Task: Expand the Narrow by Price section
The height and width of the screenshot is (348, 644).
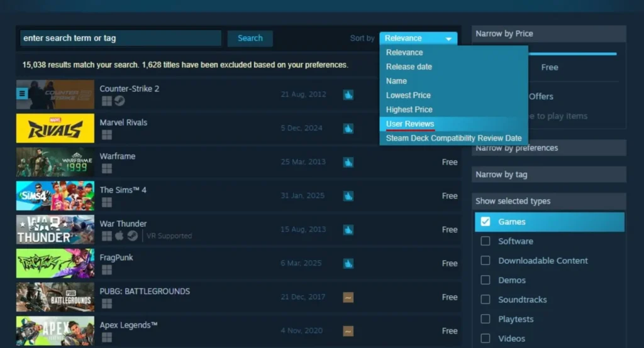Action: pos(548,34)
